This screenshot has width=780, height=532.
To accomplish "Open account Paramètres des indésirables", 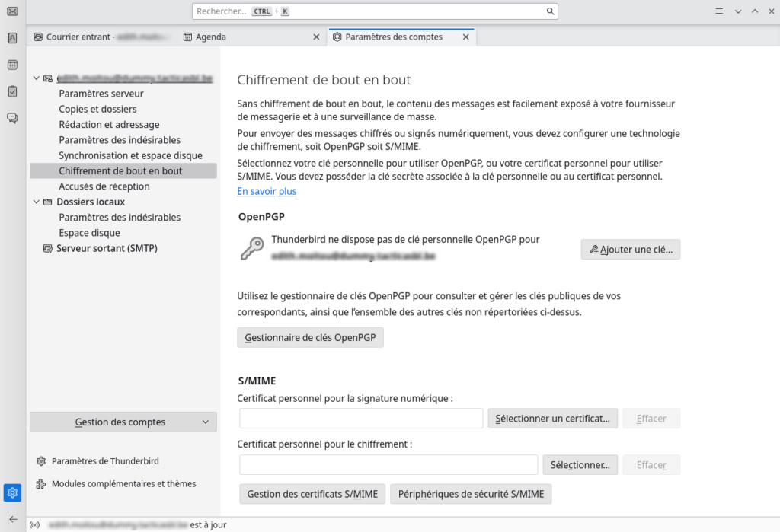I will (120, 140).
